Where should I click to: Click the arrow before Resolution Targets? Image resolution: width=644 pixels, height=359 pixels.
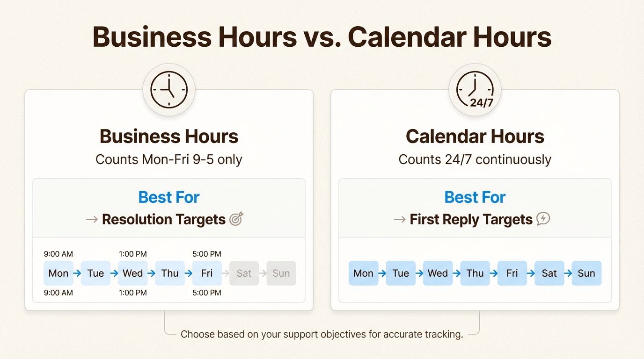(x=92, y=219)
